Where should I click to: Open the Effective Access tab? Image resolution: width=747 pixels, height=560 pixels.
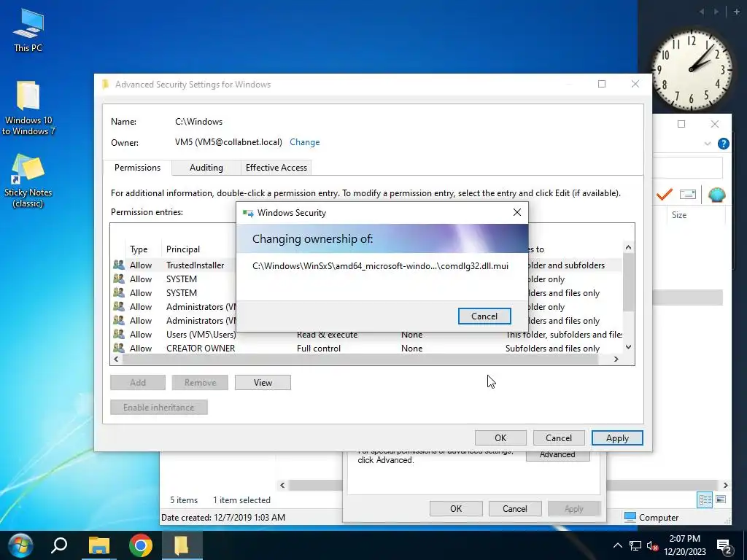[276, 168]
